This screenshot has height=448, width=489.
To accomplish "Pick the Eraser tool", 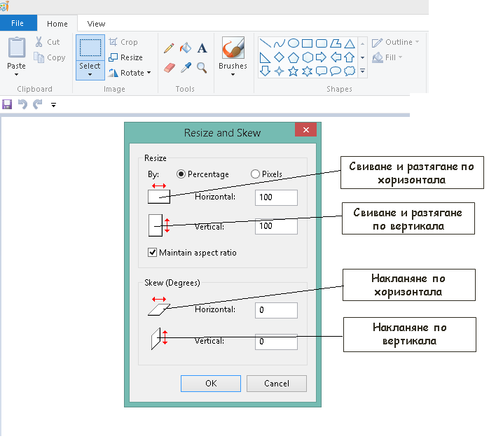I will [x=168, y=68].
